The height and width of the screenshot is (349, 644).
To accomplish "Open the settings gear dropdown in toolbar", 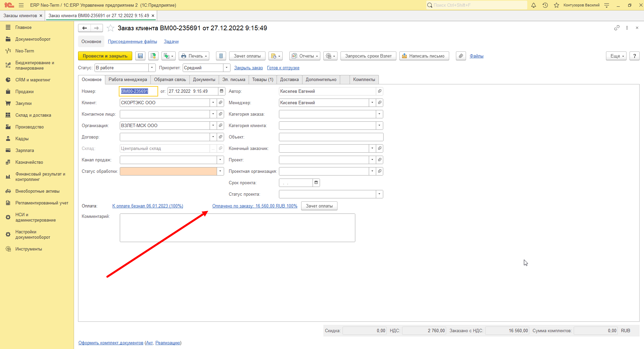I will click(330, 56).
